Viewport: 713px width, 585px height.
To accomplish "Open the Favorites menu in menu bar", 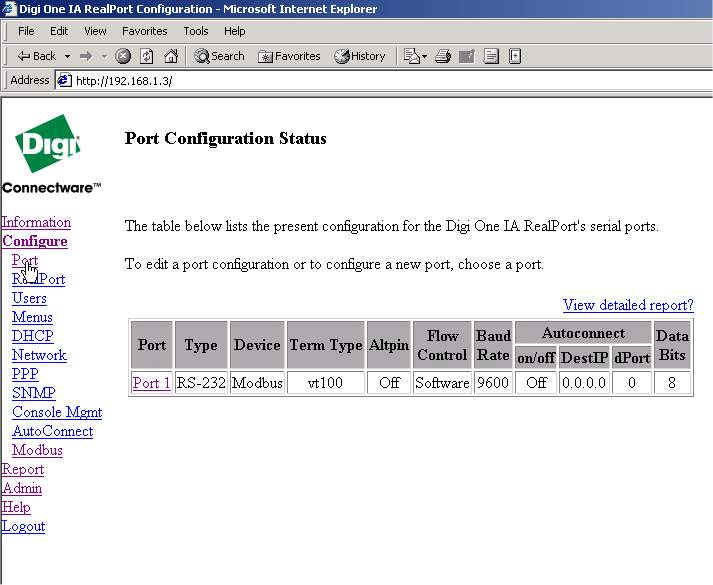I will point(144,31).
